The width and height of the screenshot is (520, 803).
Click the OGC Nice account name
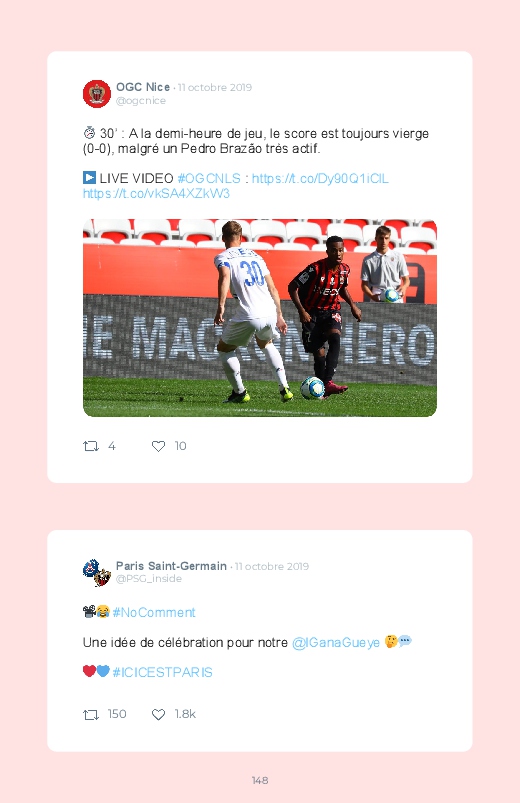click(143, 87)
